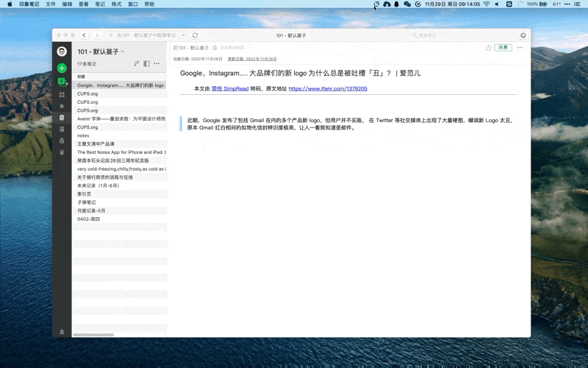
Task: Open the 文件 menu
Action: point(50,4)
